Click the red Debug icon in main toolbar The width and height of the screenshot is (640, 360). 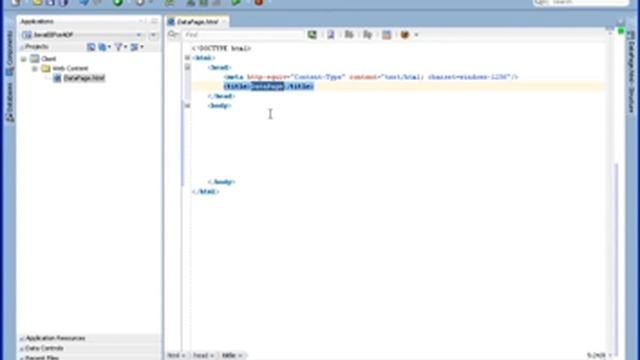point(258,2)
